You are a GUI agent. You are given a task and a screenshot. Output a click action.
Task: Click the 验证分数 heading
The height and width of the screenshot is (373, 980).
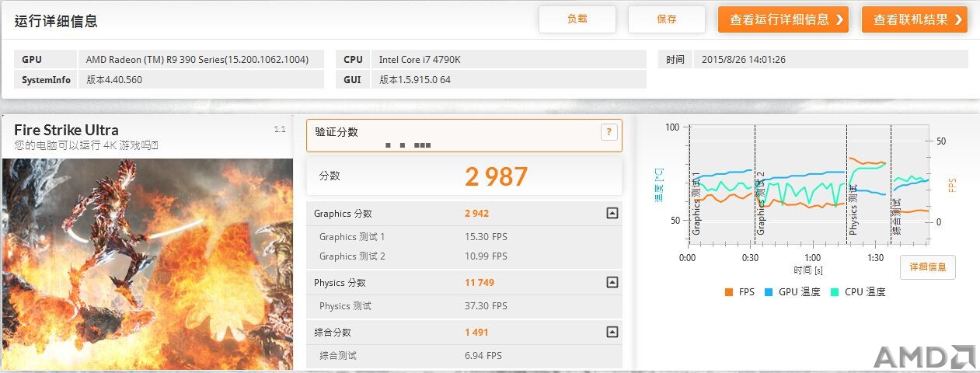click(x=337, y=132)
